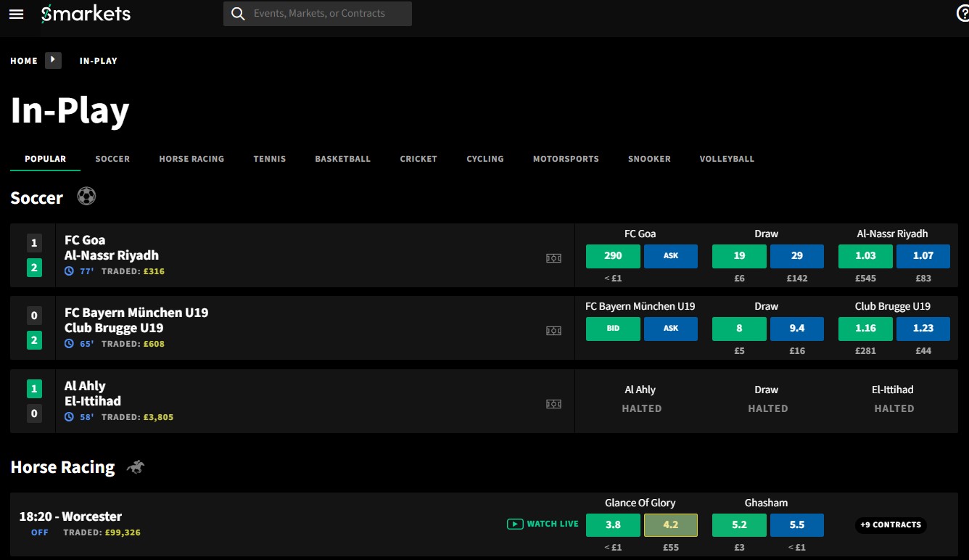This screenshot has width=969, height=560.
Task: Open the hamburger navigation menu
Action: tap(16, 14)
